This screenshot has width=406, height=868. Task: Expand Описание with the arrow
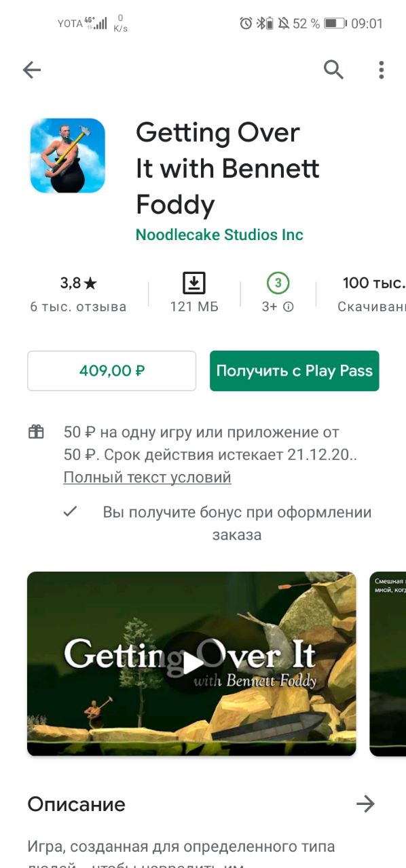[365, 804]
